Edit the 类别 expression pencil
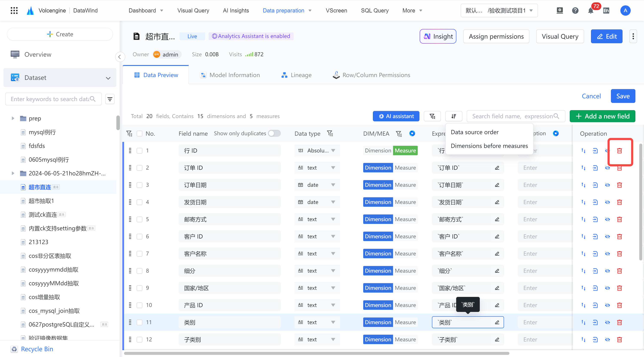This screenshot has height=357, width=644. pos(497,322)
